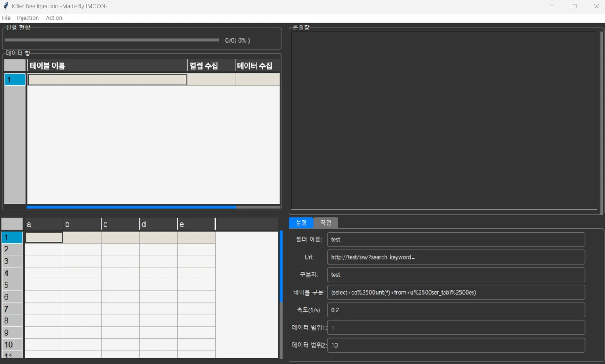Click the 테이블 구문 input field
Image resolution: width=605 pixels, height=364 pixels.
click(x=456, y=292)
